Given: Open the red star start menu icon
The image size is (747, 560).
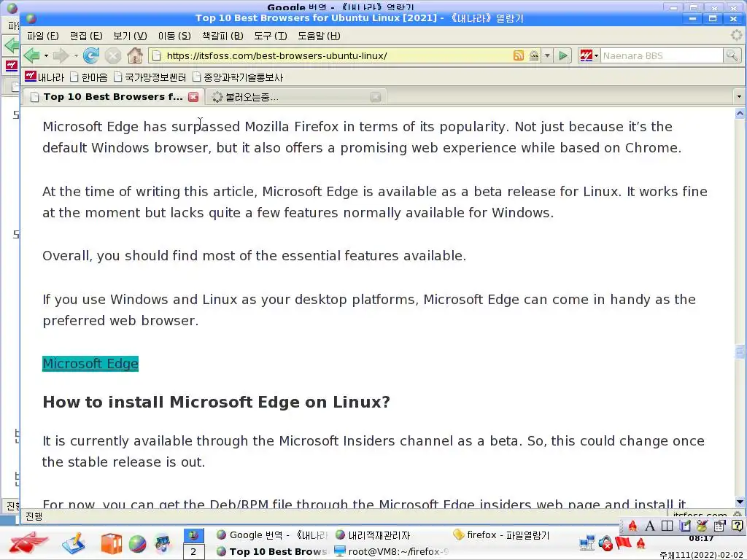Looking at the screenshot, I should [28, 542].
